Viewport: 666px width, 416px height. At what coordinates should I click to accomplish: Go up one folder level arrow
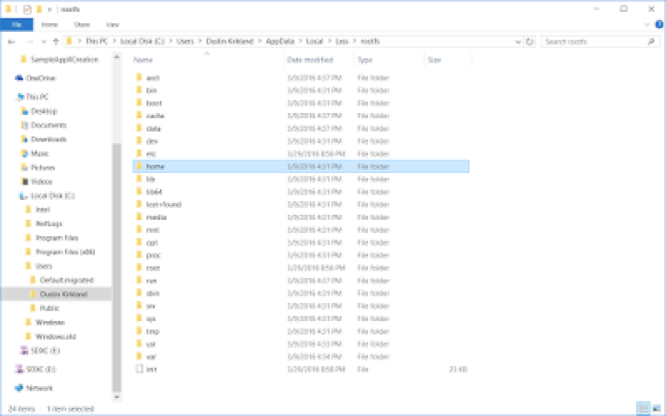pos(56,42)
